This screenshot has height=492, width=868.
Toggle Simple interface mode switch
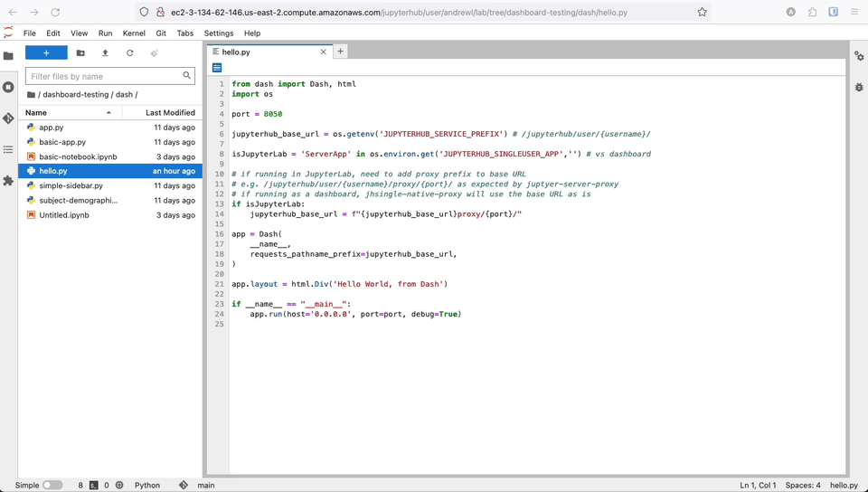coord(52,485)
